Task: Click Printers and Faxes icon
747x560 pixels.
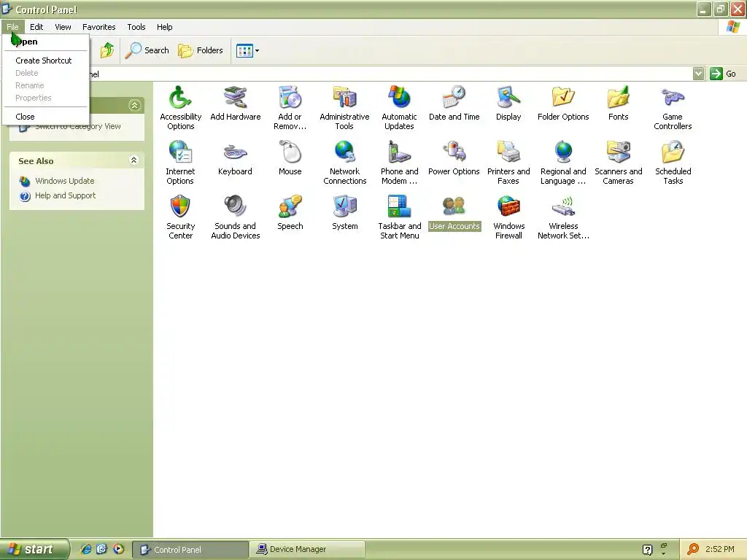Action: click(508, 152)
